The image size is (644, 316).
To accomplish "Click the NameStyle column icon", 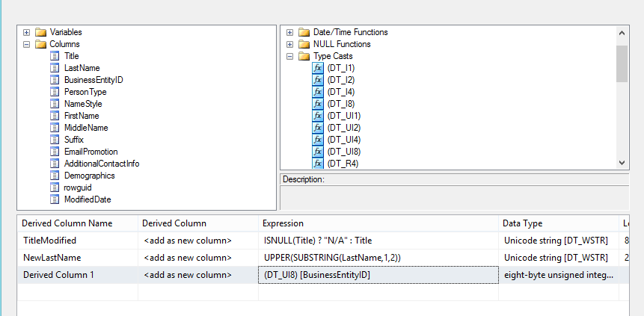I will pyautogui.click(x=55, y=103).
